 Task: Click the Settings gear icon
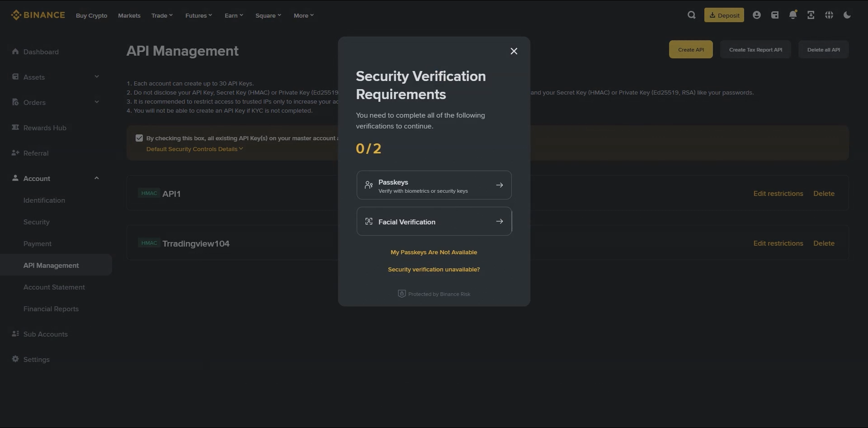pyautogui.click(x=15, y=359)
